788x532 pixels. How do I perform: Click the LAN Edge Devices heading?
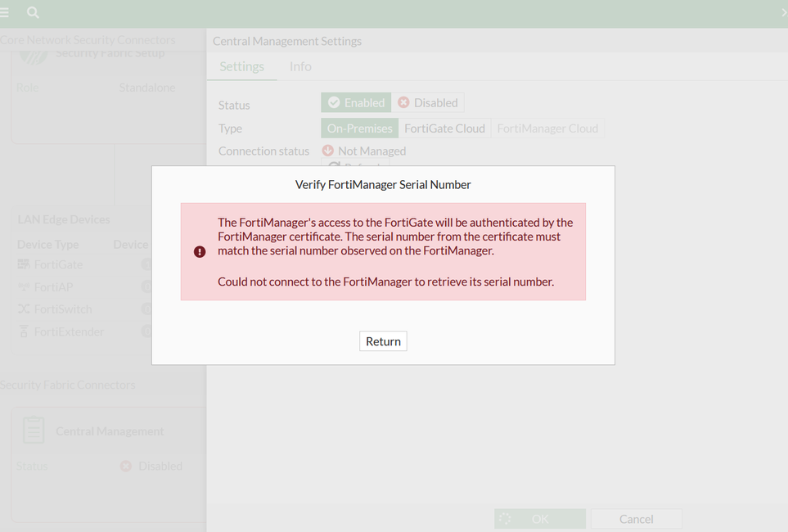coord(64,219)
